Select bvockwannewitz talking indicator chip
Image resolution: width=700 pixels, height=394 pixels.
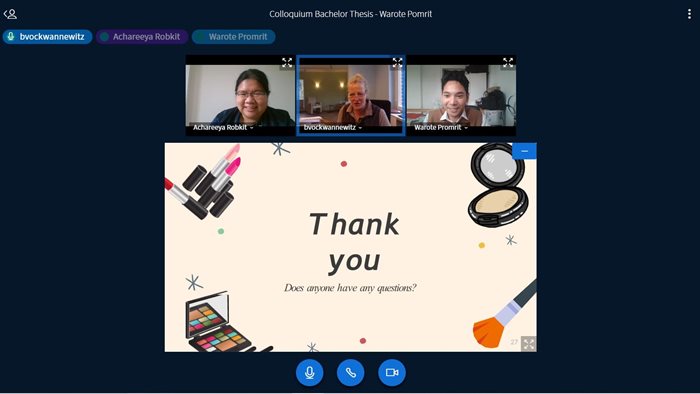click(47, 37)
